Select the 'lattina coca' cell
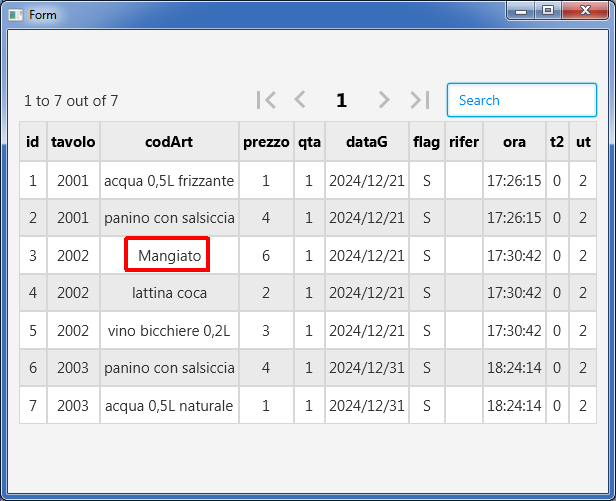The width and height of the screenshot is (616, 501). click(x=169, y=293)
